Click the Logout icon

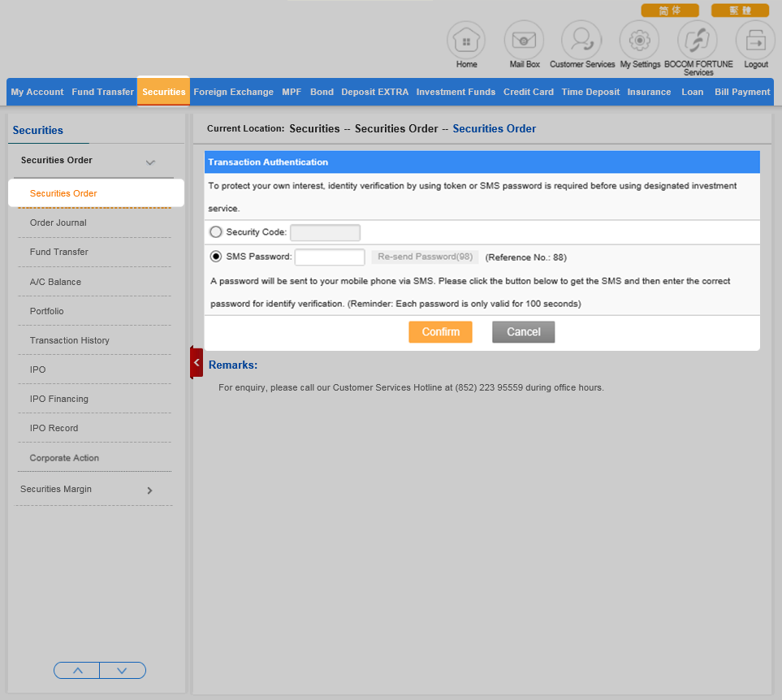pyautogui.click(x=755, y=40)
